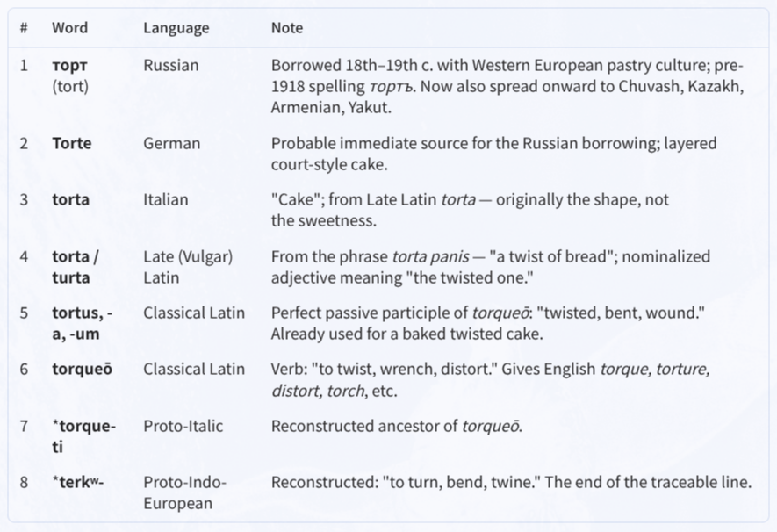
Task: Click the German word Torte
Action: [x=72, y=143]
